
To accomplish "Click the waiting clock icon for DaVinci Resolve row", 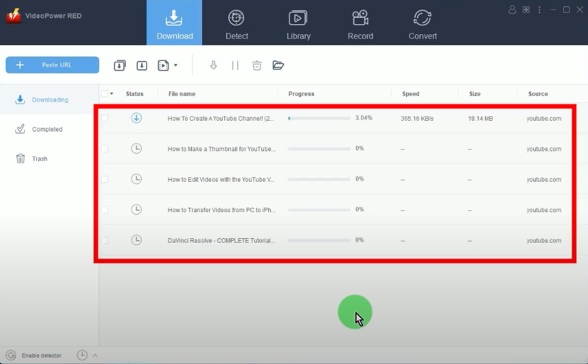I will click(x=137, y=240).
